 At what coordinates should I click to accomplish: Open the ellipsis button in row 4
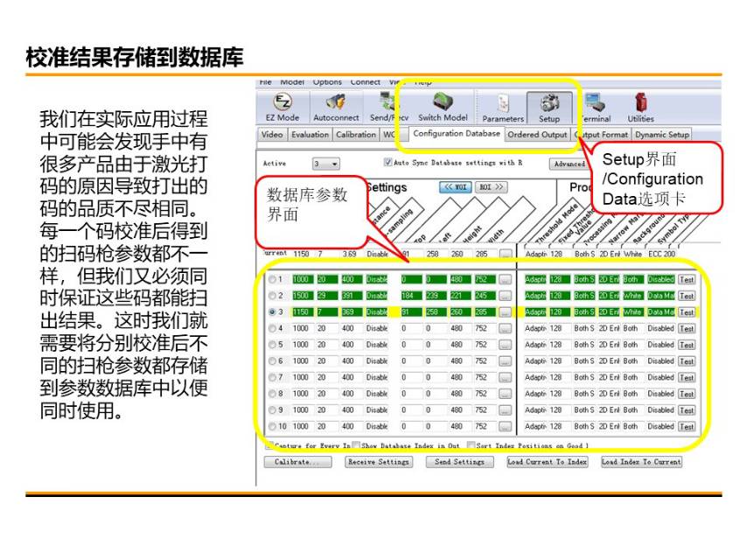(505, 329)
